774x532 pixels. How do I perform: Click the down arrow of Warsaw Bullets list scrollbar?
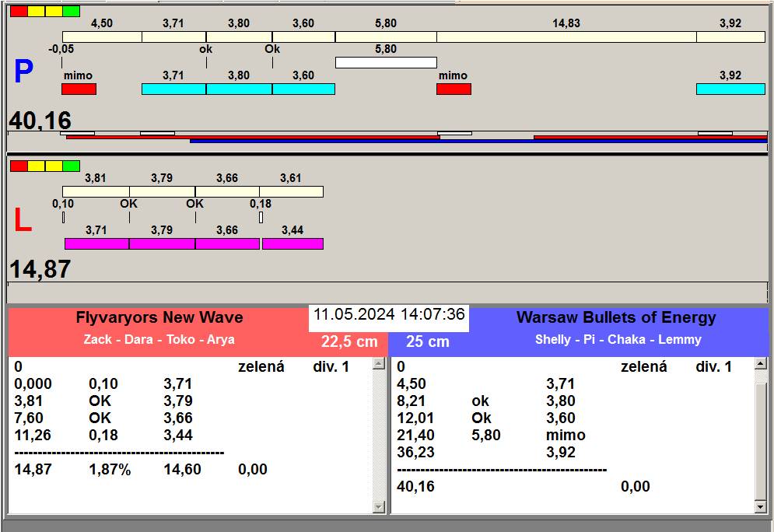[761, 507]
